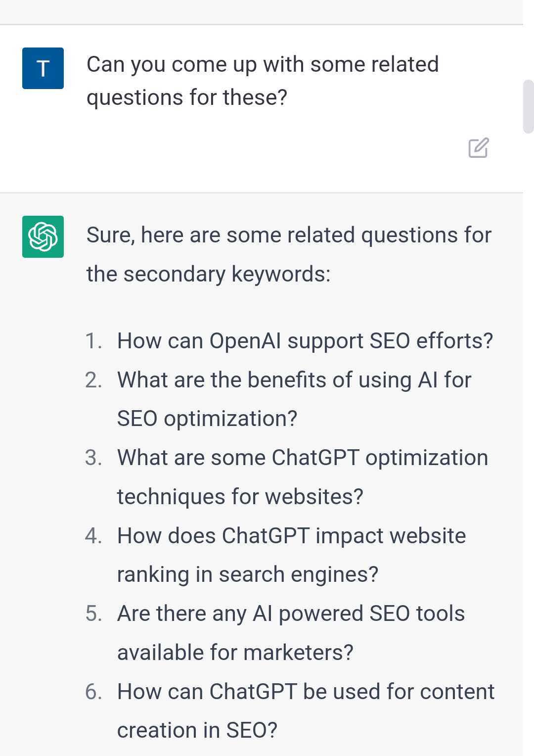This screenshot has width=534, height=756.
Task: Click the list number 6 marker
Action: pos(93,692)
